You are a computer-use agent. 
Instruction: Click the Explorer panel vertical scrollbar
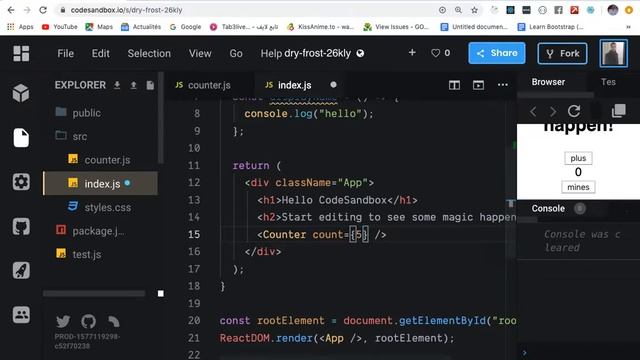point(161,118)
